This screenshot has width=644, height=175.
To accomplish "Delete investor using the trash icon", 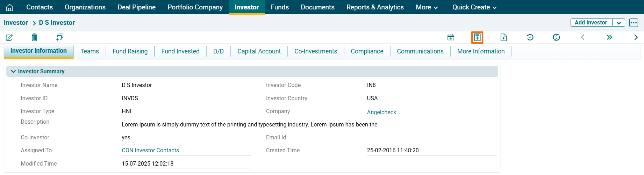I will coord(34,37).
